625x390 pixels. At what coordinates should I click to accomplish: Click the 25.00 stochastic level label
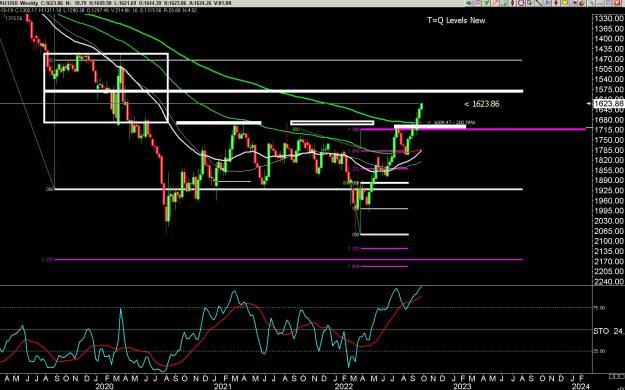pos(600,351)
